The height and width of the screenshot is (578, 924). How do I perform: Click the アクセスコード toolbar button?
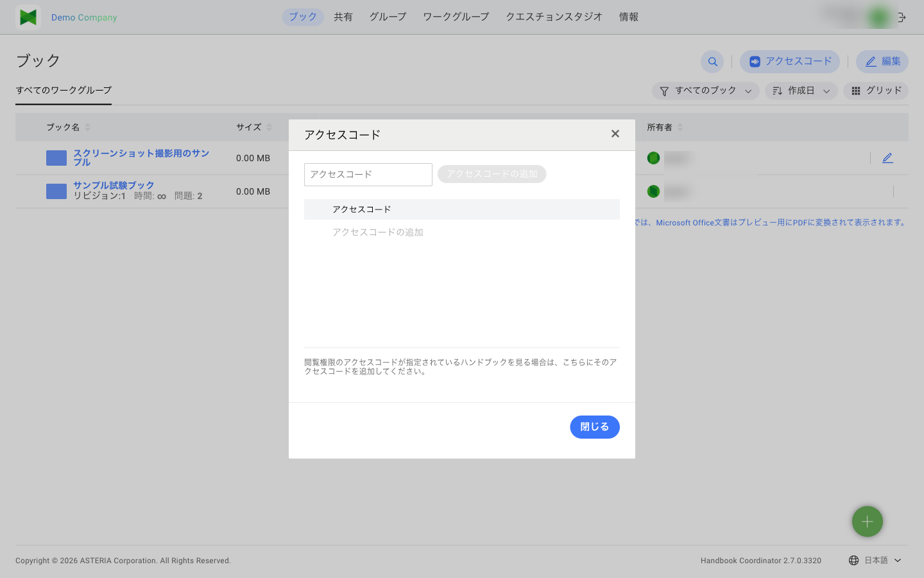(790, 62)
